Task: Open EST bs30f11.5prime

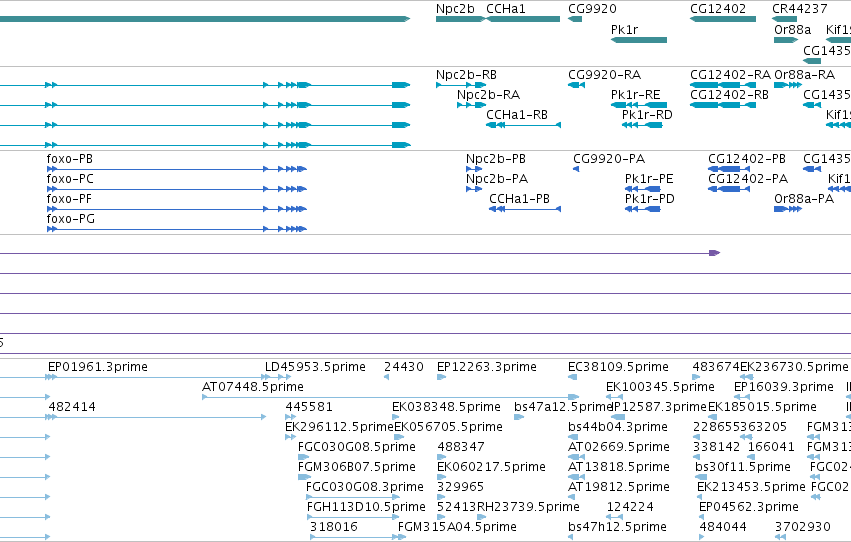Action: [x=742, y=468]
